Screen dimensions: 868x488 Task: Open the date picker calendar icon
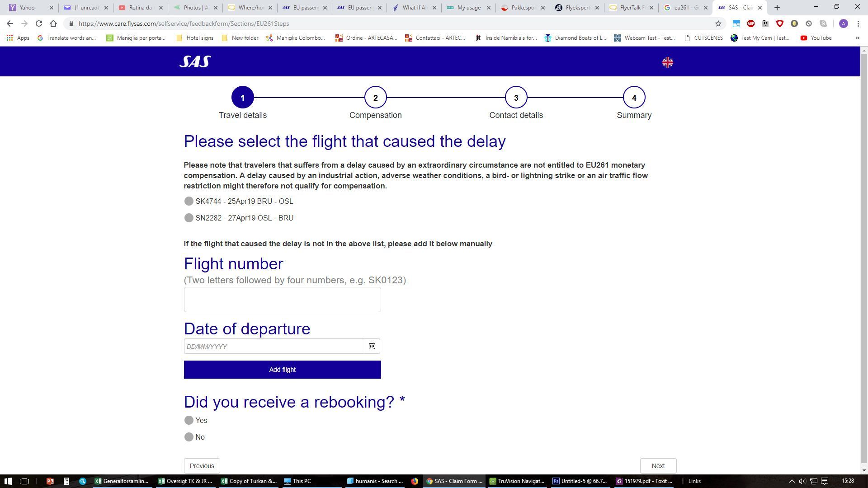tap(372, 346)
